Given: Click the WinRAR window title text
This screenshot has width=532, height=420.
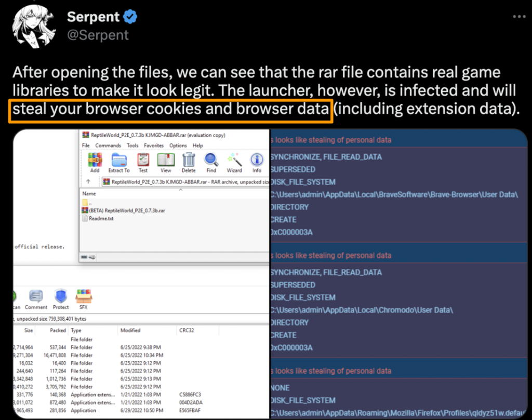Looking at the screenshot, I should click(158, 135).
